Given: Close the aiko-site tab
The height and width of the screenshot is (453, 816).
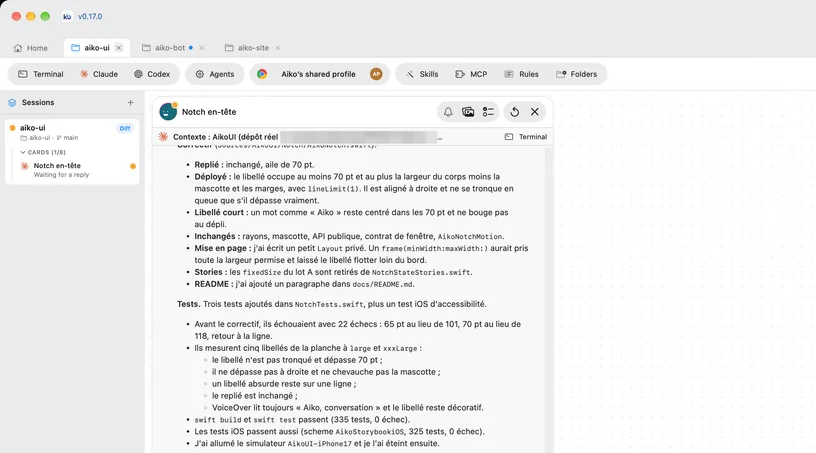Looking at the screenshot, I should click(278, 48).
